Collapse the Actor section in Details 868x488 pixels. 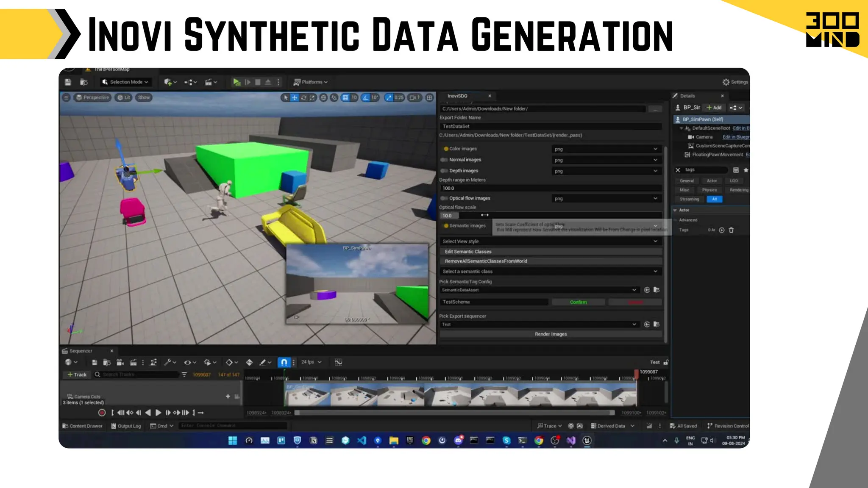[675, 210]
